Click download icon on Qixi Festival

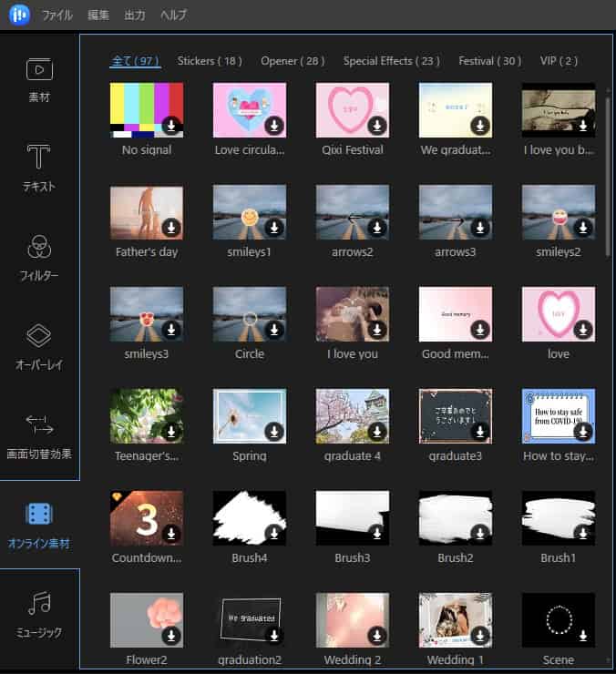click(x=377, y=126)
